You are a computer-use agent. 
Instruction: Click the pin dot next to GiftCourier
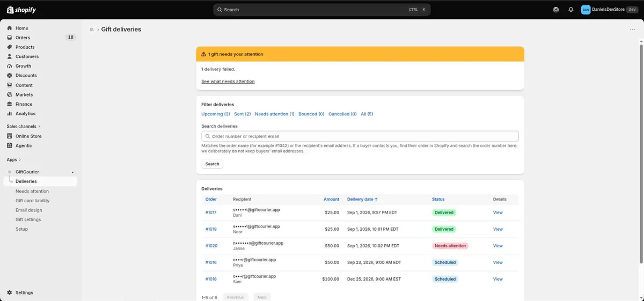(72, 172)
